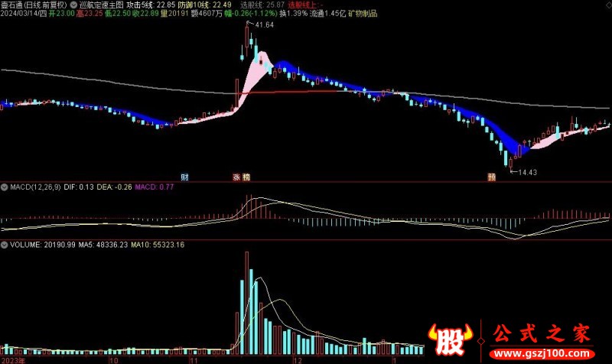Click the 涨 event marker icon

(236, 177)
